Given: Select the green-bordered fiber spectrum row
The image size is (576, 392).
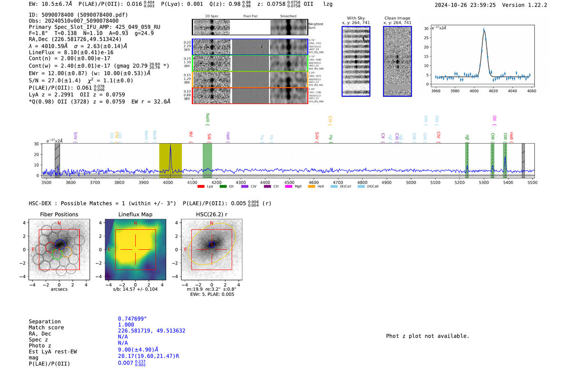Looking at the screenshot, I should click(250, 63).
